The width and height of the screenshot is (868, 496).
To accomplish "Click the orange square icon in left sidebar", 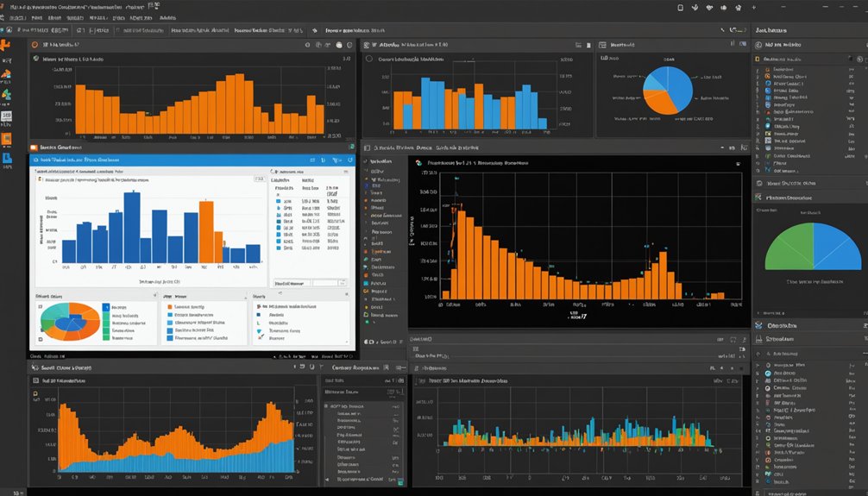I will pyautogui.click(x=6, y=137).
